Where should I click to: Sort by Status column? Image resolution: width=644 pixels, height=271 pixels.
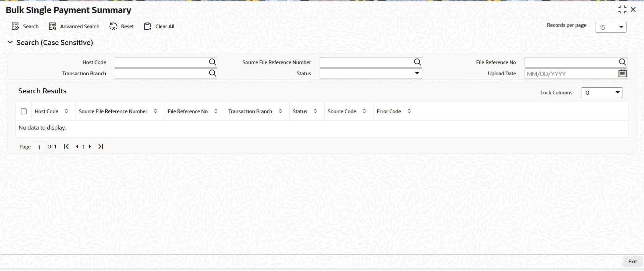(x=315, y=111)
